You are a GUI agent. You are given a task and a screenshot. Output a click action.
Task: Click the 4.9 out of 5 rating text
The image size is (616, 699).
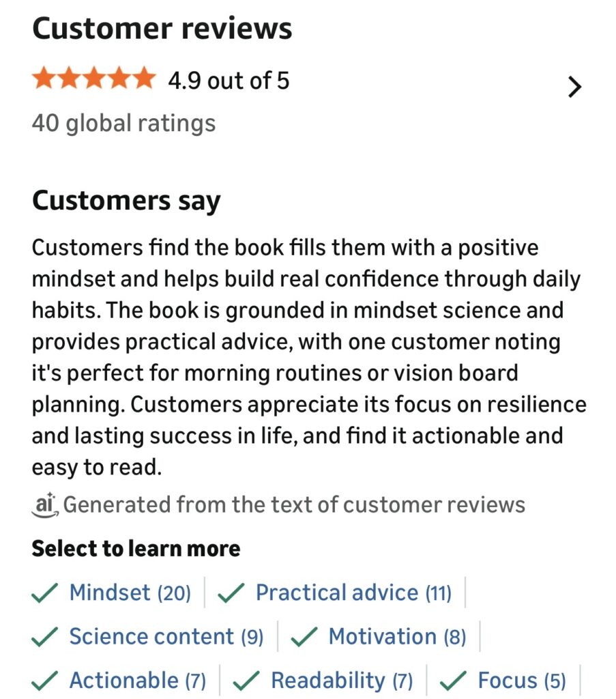pos(229,81)
